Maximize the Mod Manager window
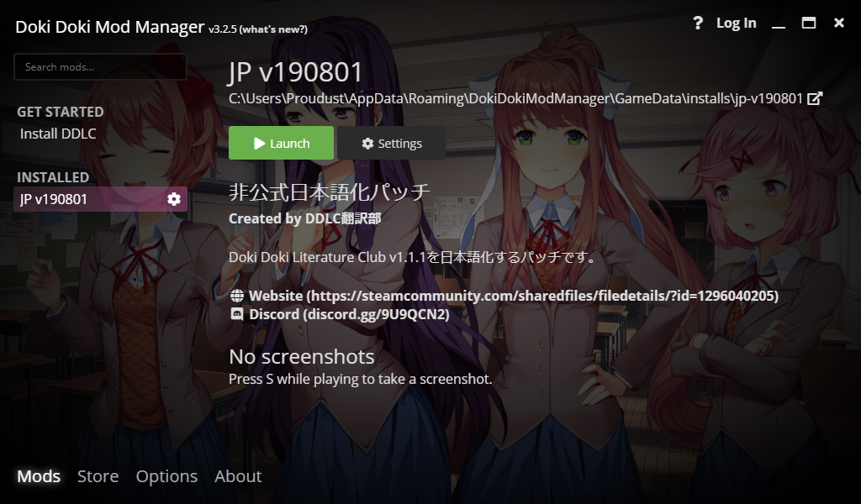861x504 pixels. (809, 23)
